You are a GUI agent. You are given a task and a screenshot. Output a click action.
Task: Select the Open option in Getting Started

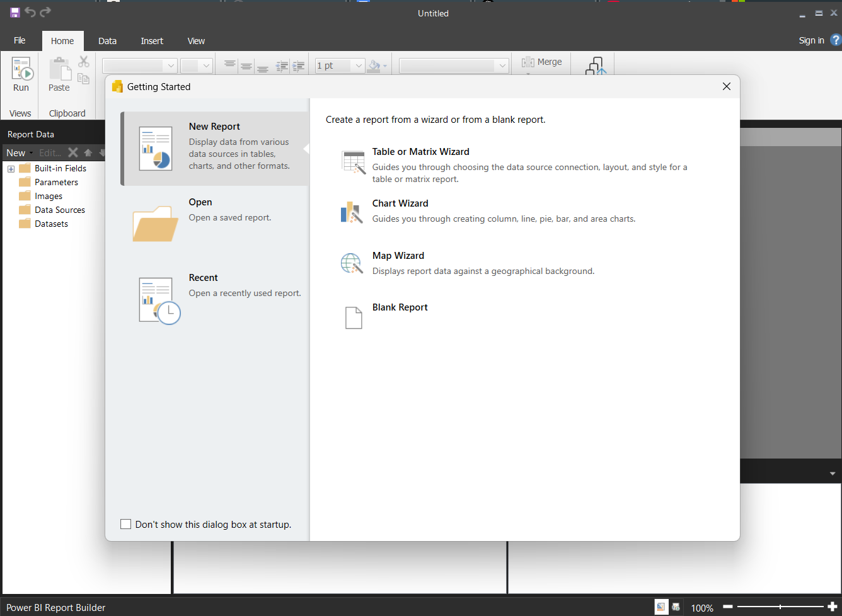(x=215, y=224)
